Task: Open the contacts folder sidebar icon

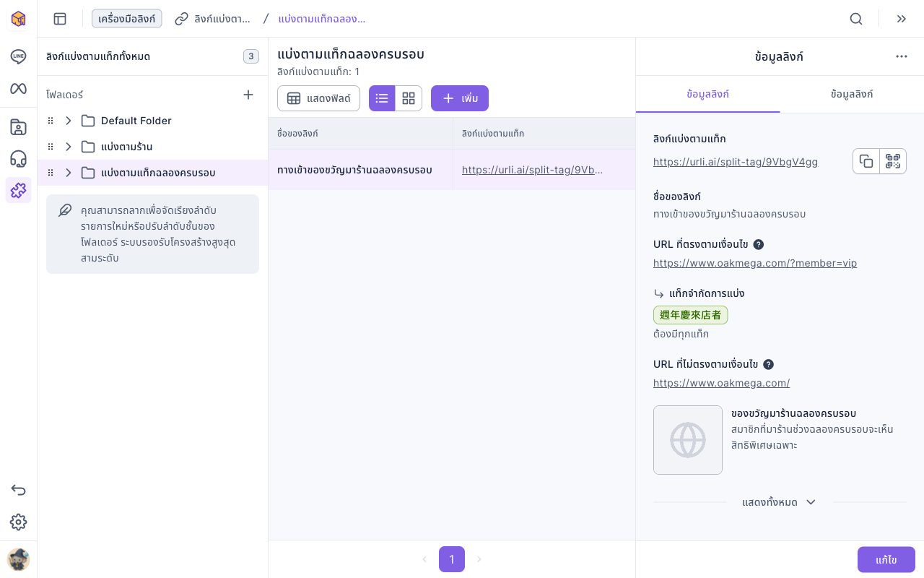Action: coord(18,127)
